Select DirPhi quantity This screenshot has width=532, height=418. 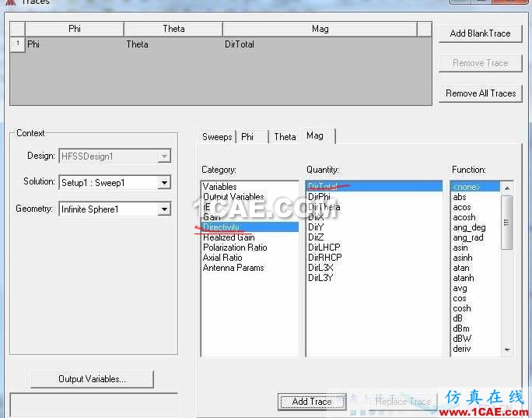point(374,197)
